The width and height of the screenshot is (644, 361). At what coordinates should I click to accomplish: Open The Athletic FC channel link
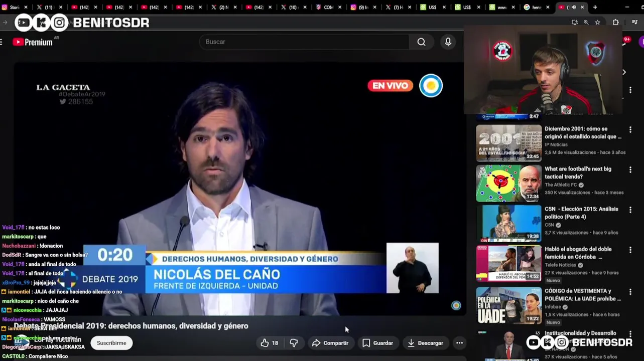coord(561,185)
